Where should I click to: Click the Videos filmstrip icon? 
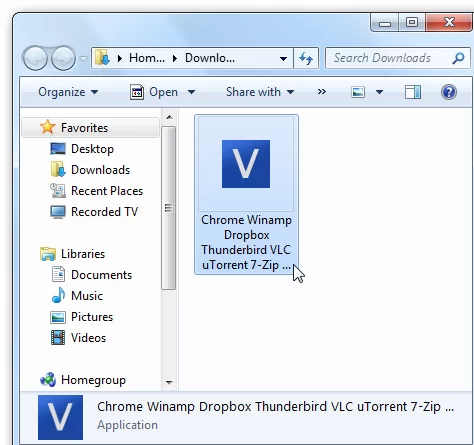point(58,338)
